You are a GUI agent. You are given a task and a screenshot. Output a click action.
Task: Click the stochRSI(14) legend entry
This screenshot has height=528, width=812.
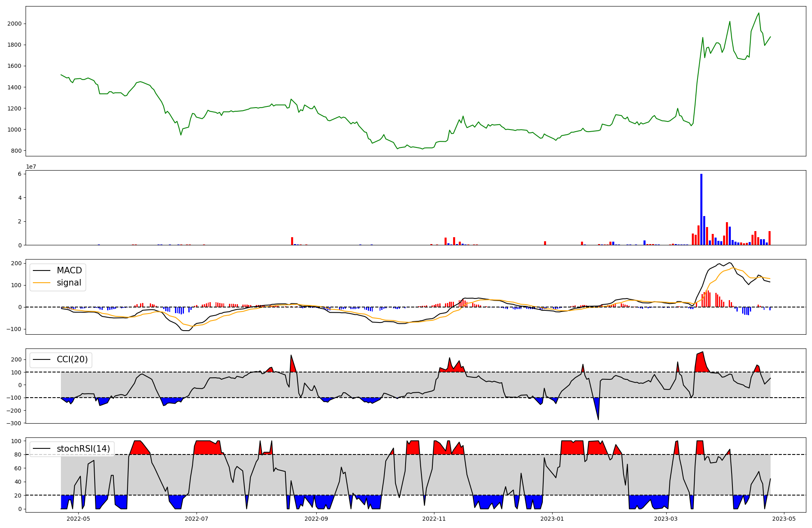tap(83, 448)
